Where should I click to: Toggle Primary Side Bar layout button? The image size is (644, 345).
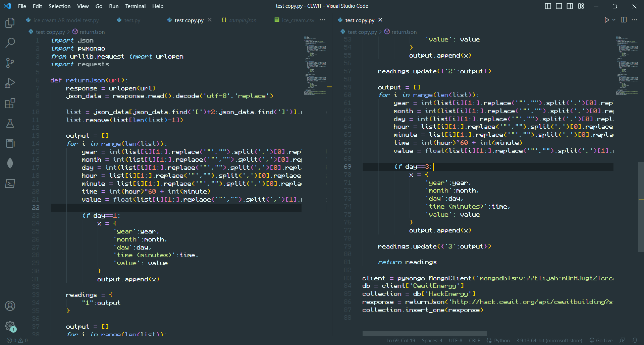click(548, 6)
